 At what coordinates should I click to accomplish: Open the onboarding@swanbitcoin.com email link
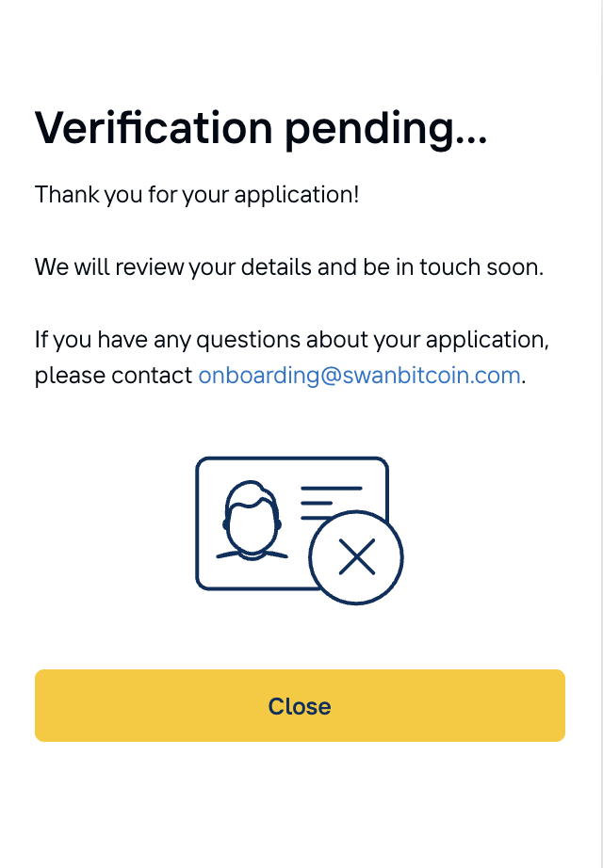[359, 376]
